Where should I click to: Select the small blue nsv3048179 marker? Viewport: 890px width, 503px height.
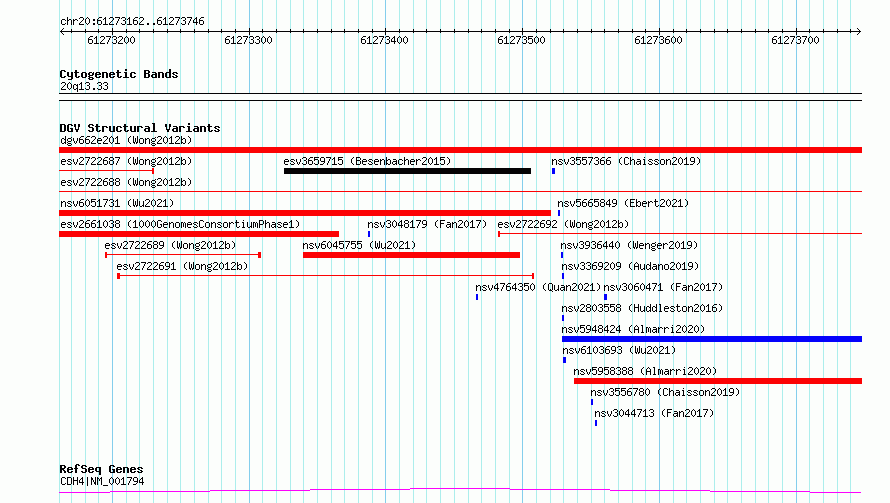click(x=369, y=234)
